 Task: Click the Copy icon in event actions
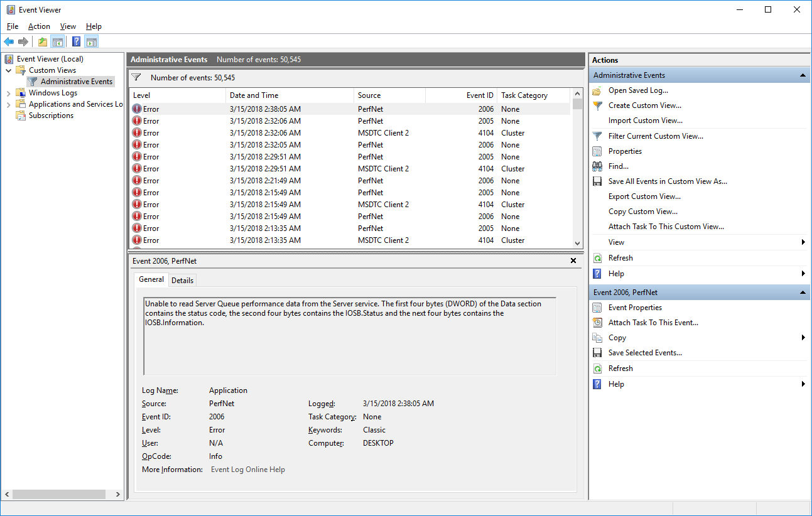[x=597, y=338]
